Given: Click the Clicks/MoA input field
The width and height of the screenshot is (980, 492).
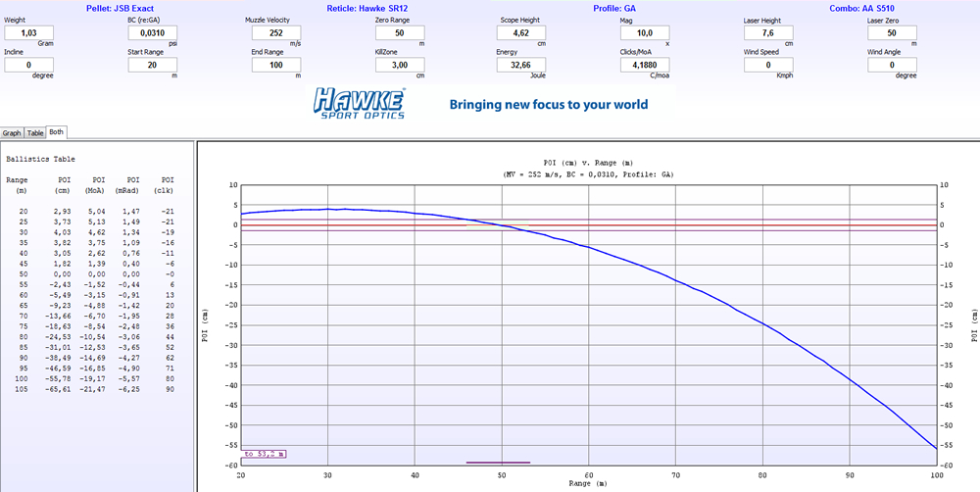Looking at the screenshot, I should pyautogui.click(x=645, y=65).
